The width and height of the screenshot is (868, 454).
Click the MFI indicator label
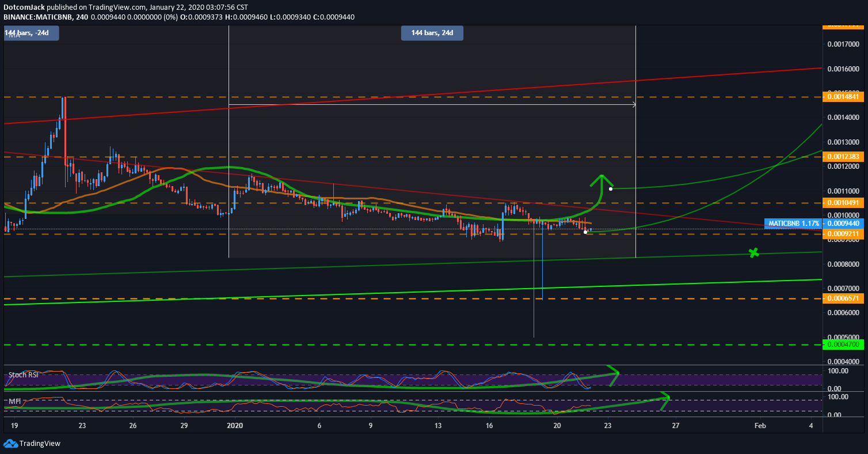point(14,401)
